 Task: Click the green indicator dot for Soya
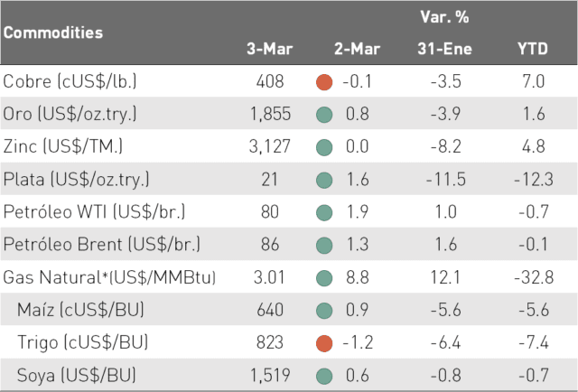324,376
